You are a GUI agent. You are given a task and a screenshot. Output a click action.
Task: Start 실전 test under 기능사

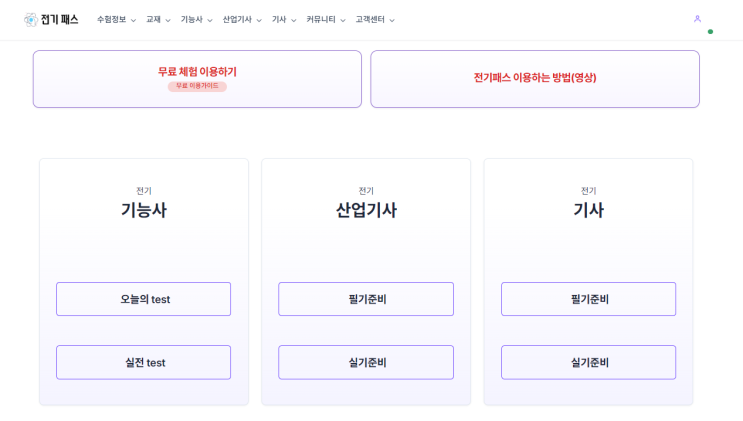point(144,362)
